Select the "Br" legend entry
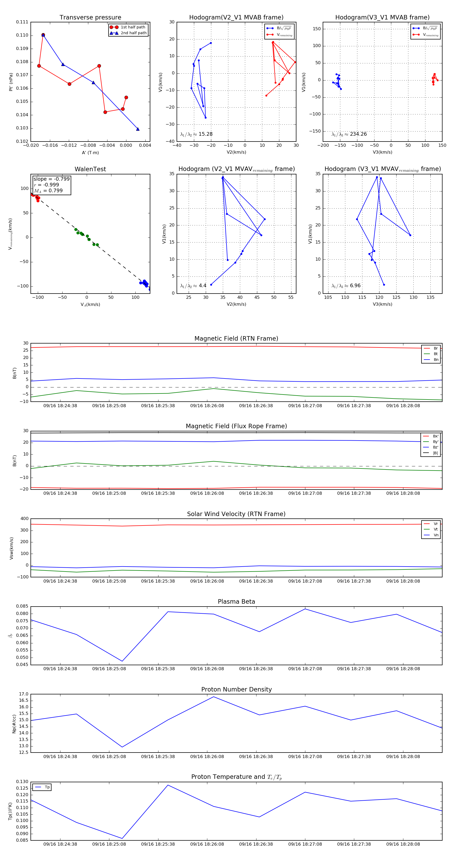This screenshot has height=868, width=473. (x=431, y=349)
